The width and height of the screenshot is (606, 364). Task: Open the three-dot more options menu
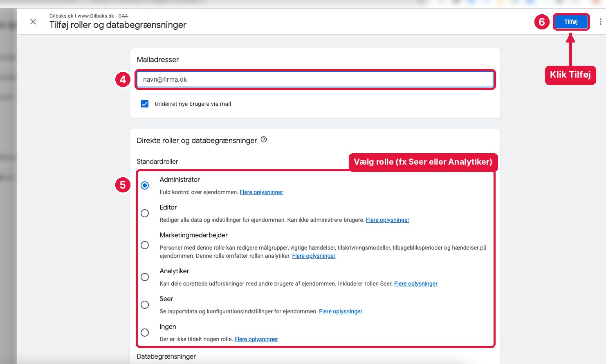tap(600, 22)
